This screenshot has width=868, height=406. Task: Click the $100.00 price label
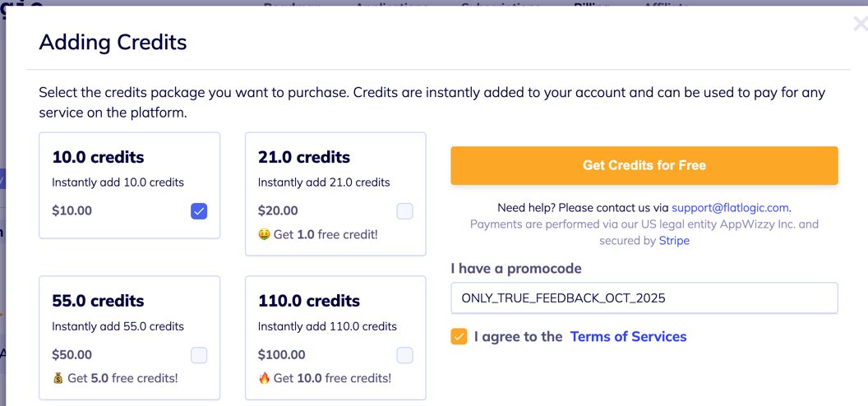click(x=281, y=355)
